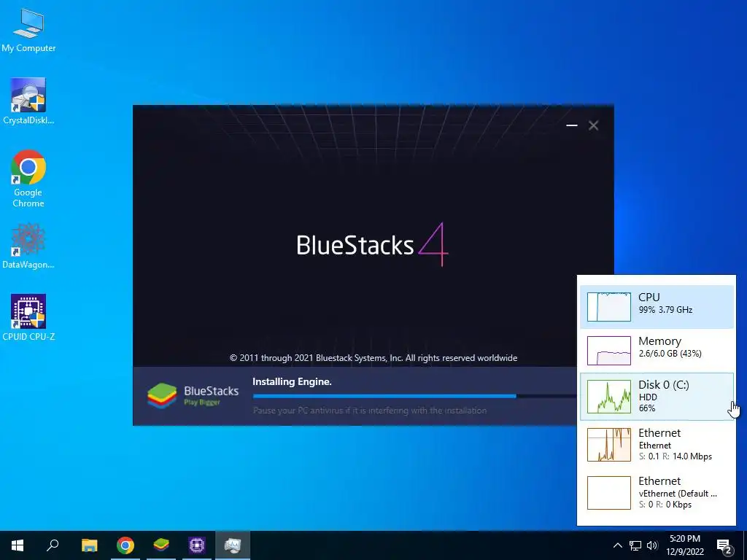Switch to BlueStacks taskbar icon

(161, 545)
